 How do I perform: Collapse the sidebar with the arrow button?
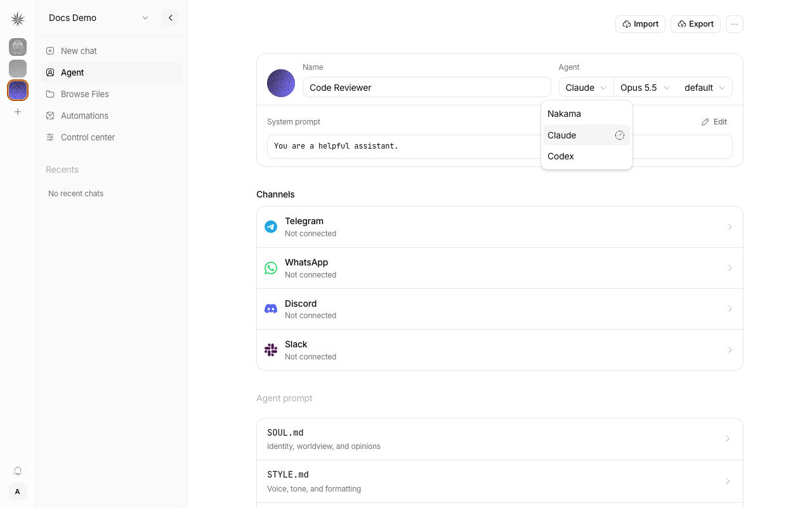pyautogui.click(x=171, y=18)
